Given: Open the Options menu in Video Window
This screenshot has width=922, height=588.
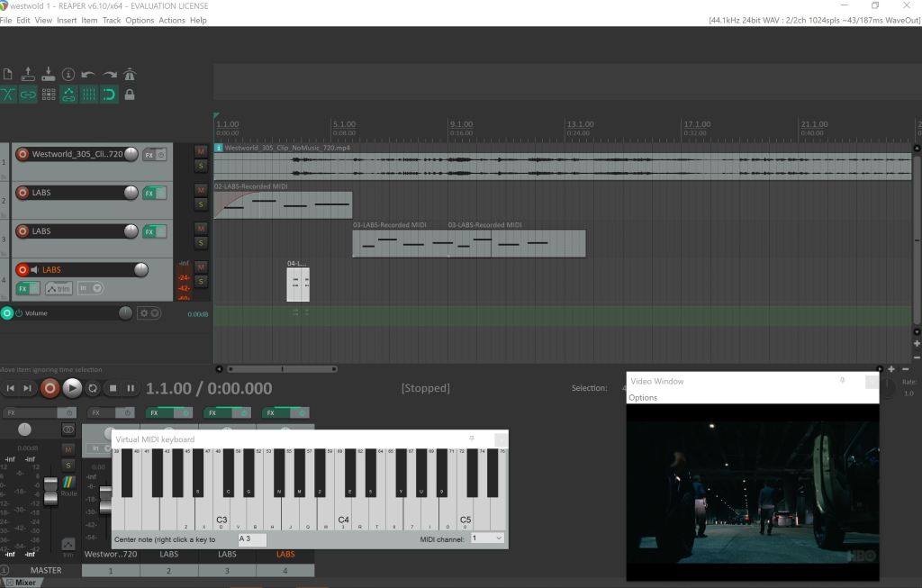Looking at the screenshot, I should (643, 397).
